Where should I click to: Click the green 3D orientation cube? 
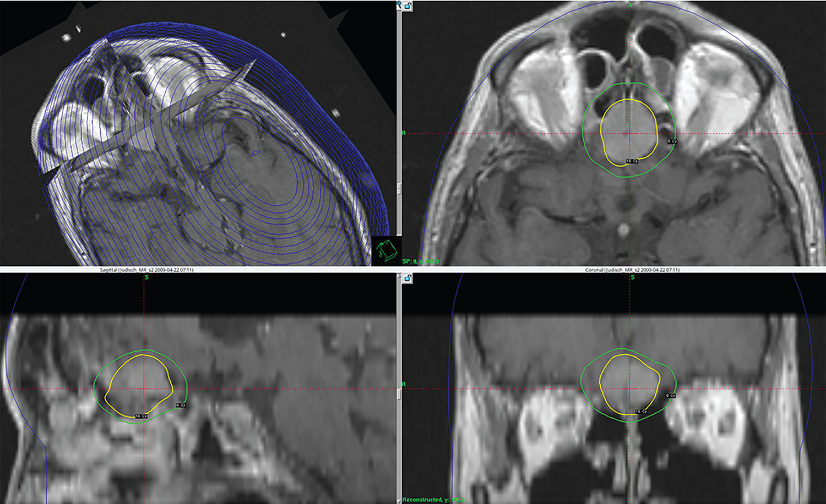pyautogui.click(x=386, y=251)
